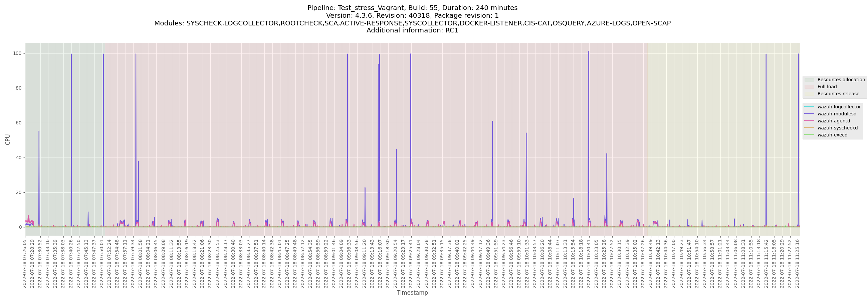
Task: Click the Pipeline Test_stress_Vagrant title line
Action: coord(412,8)
